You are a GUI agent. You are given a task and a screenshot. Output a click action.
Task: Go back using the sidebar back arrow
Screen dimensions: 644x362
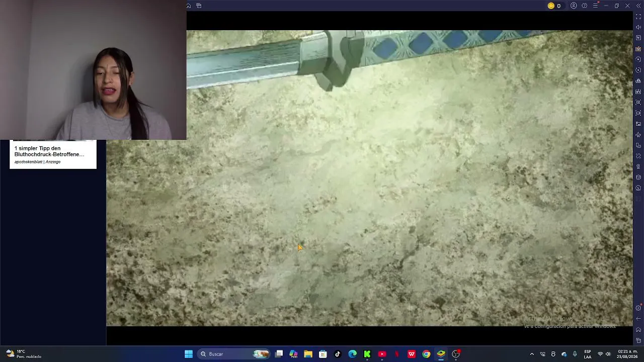[x=638, y=319]
